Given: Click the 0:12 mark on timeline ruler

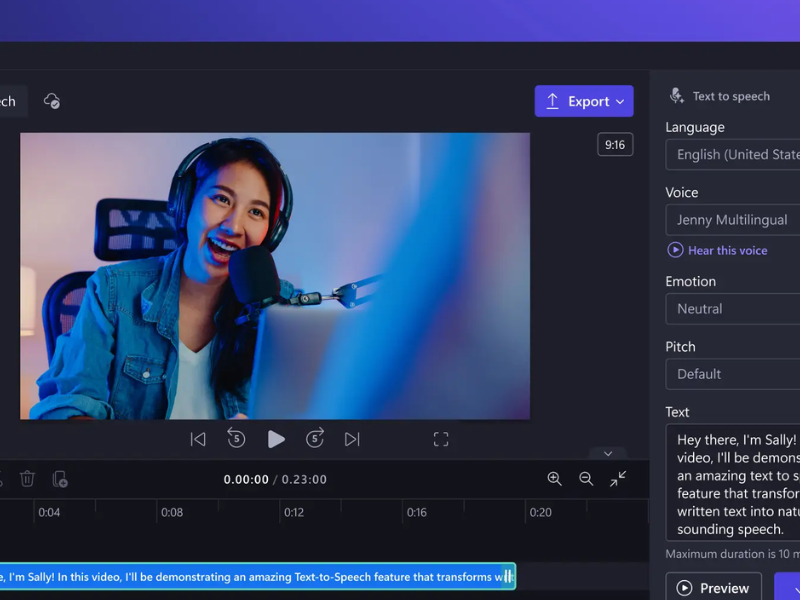Looking at the screenshot, I should click(294, 512).
